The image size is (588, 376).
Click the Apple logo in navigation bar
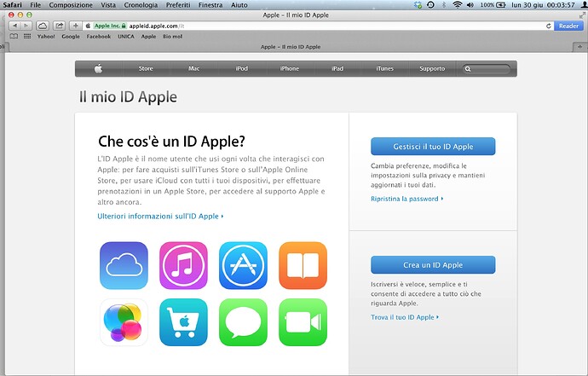tap(98, 68)
